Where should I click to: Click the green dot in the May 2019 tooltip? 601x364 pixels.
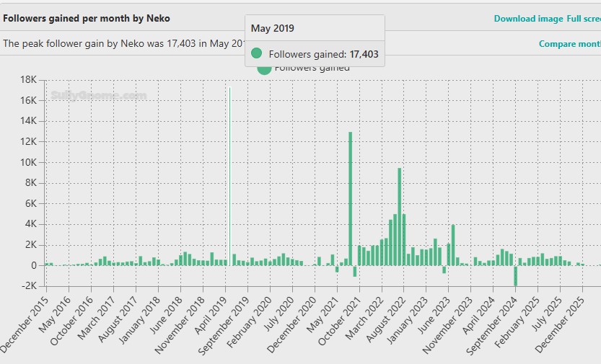[x=256, y=53]
